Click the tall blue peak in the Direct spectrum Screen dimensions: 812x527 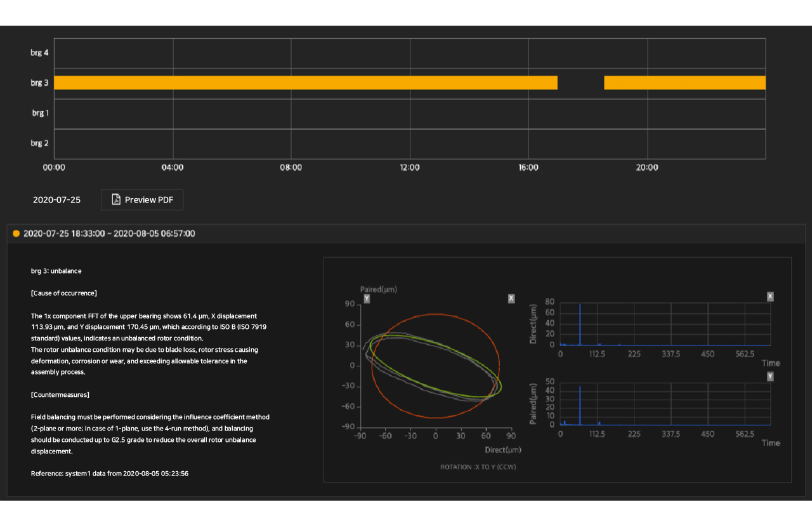pyautogui.click(x=580, y=324)
